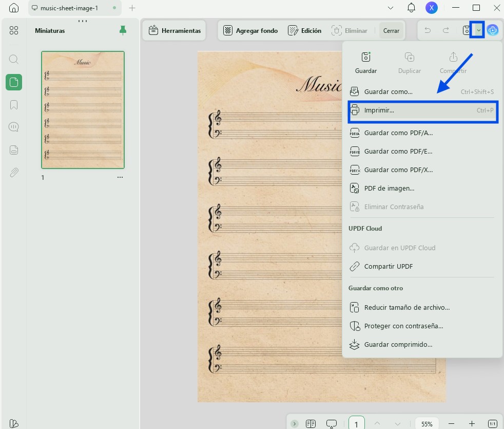Viewport: 504px width, 429px height.
Task: Undo the last action
Action: (x=428, y=30)
